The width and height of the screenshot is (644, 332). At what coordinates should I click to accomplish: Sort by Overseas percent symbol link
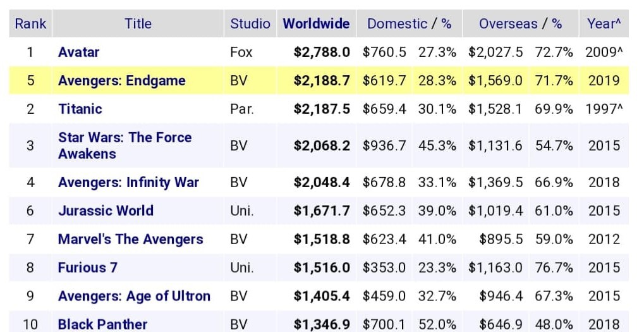(x=557, y=24)
